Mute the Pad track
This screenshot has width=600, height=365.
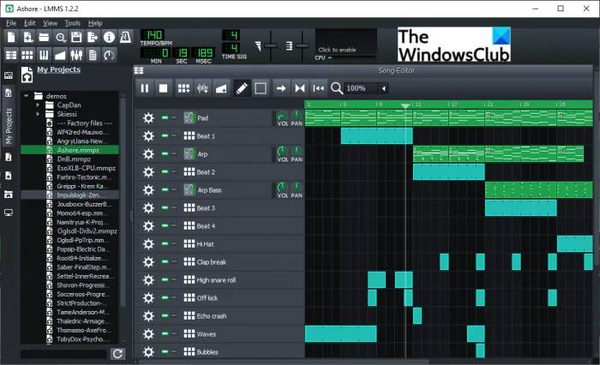tap(165, 117)
